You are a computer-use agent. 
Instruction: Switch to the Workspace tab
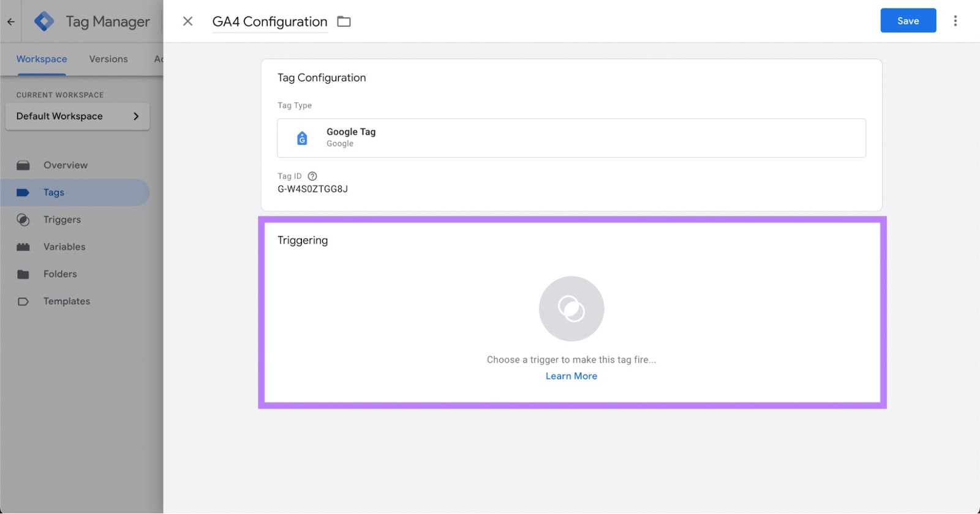pos(42,59)
